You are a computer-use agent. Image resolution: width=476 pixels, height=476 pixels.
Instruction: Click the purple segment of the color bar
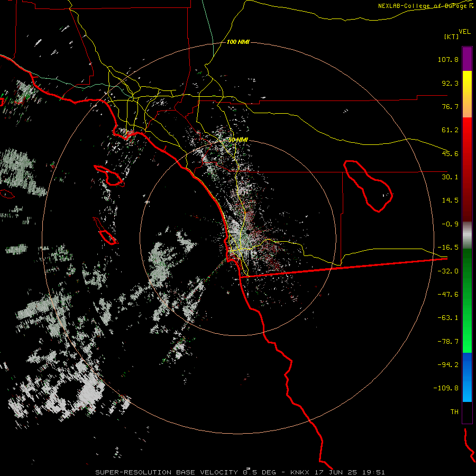467,59
